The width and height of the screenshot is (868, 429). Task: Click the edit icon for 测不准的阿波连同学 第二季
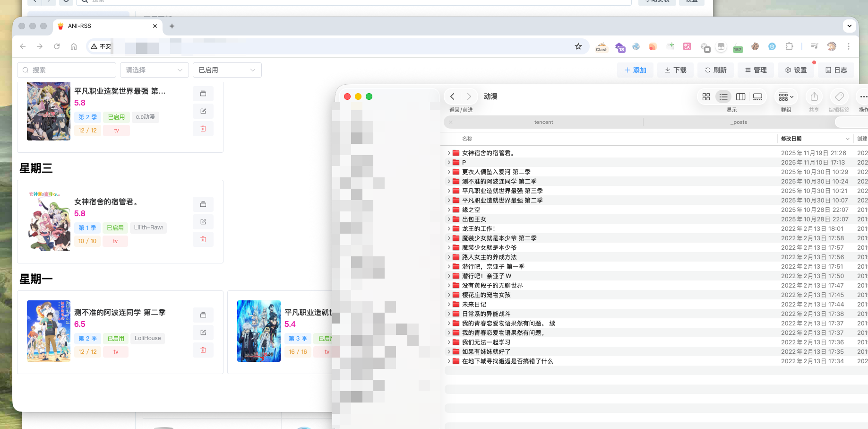coord(203,333)
